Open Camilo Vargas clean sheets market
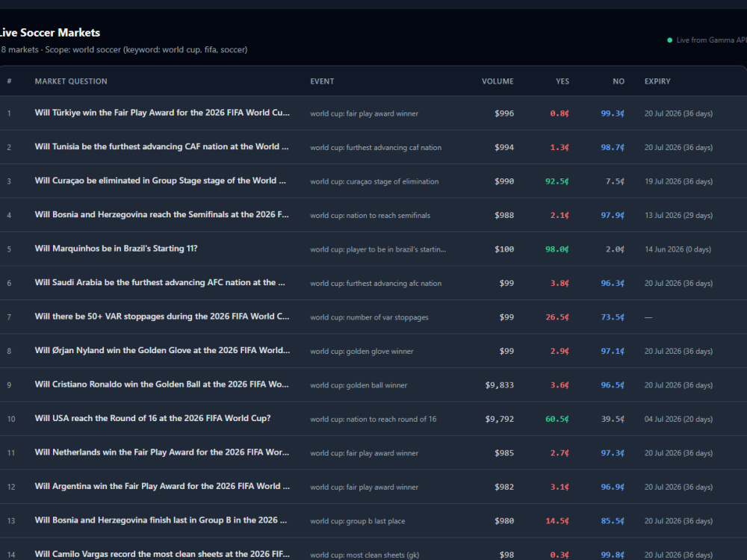 click(x=162, y=554)
